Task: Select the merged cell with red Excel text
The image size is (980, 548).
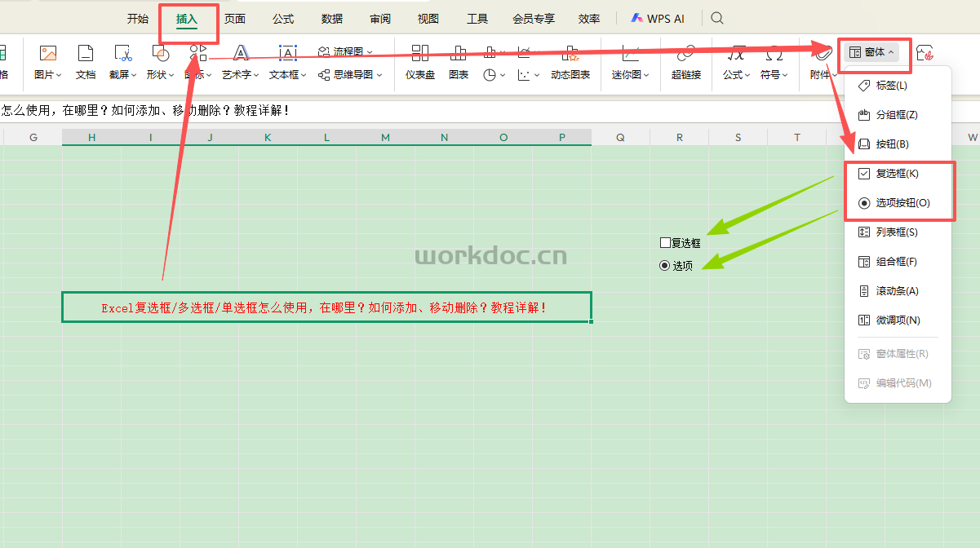Action: coord(326,307)
